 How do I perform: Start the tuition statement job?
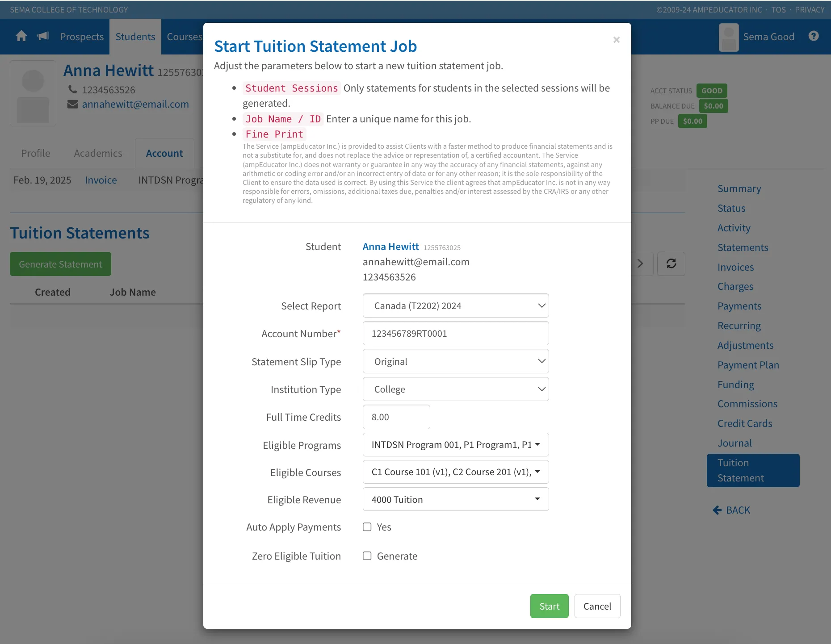pos(550,606)
